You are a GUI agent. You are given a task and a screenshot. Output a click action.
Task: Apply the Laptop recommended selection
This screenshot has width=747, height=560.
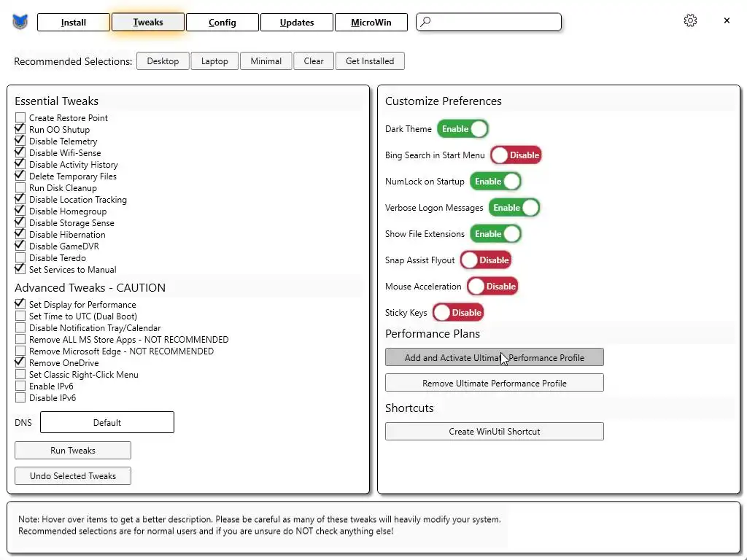pos(214,61)
